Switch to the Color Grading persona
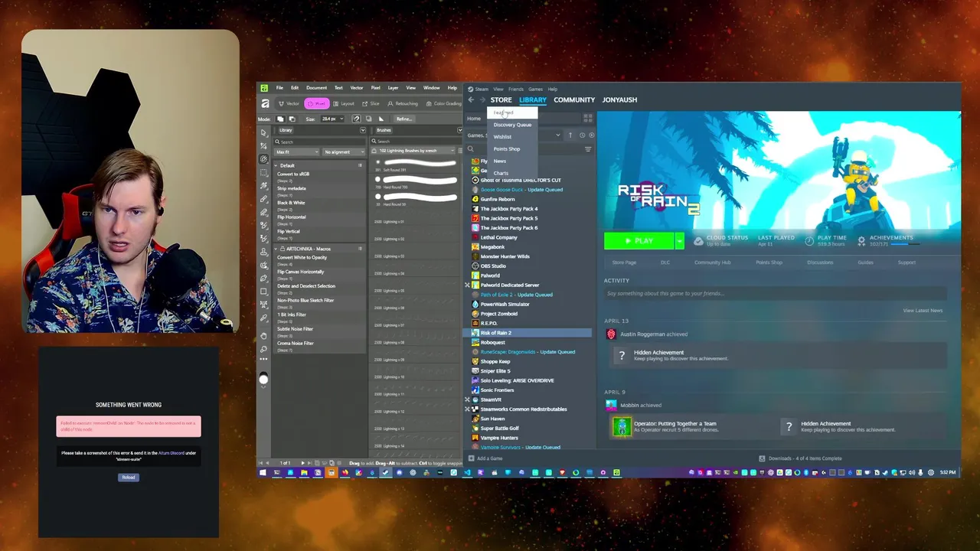 click(x=444, y=103)
